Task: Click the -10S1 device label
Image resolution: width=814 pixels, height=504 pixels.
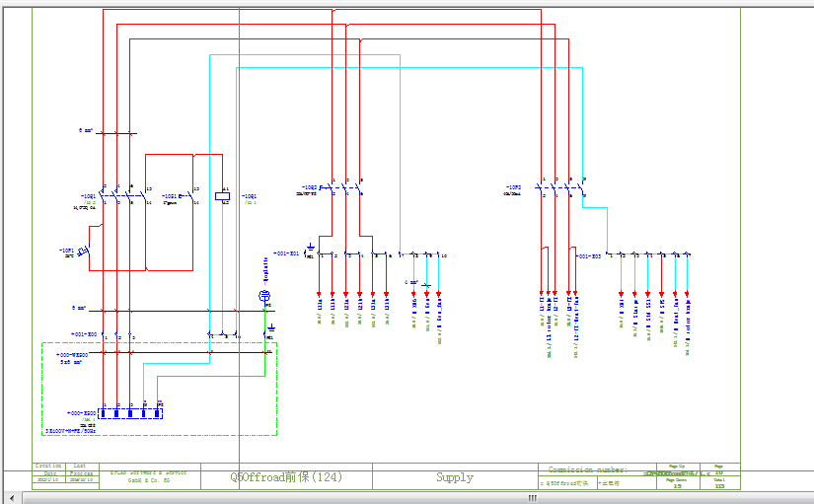Action: click(170, 196)
